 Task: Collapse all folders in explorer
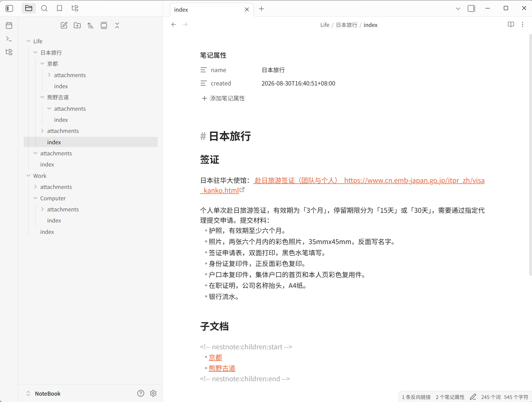coord(117,26)
